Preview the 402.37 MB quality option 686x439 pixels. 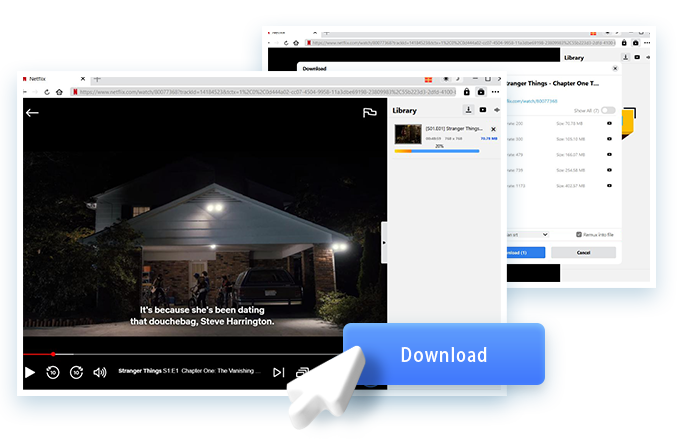[609, 186]
